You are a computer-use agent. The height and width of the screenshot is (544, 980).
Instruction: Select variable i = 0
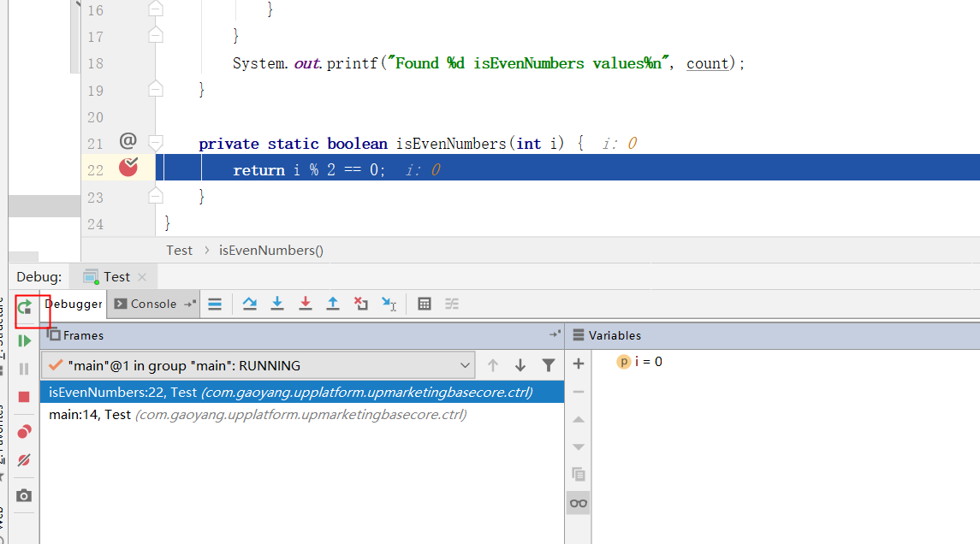(x=639, y=362)
